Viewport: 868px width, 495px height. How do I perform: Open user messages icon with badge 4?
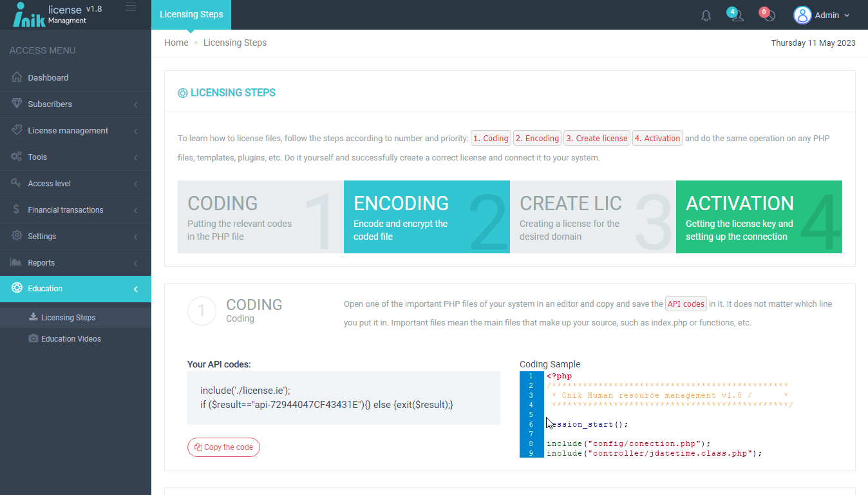point(735,14)
